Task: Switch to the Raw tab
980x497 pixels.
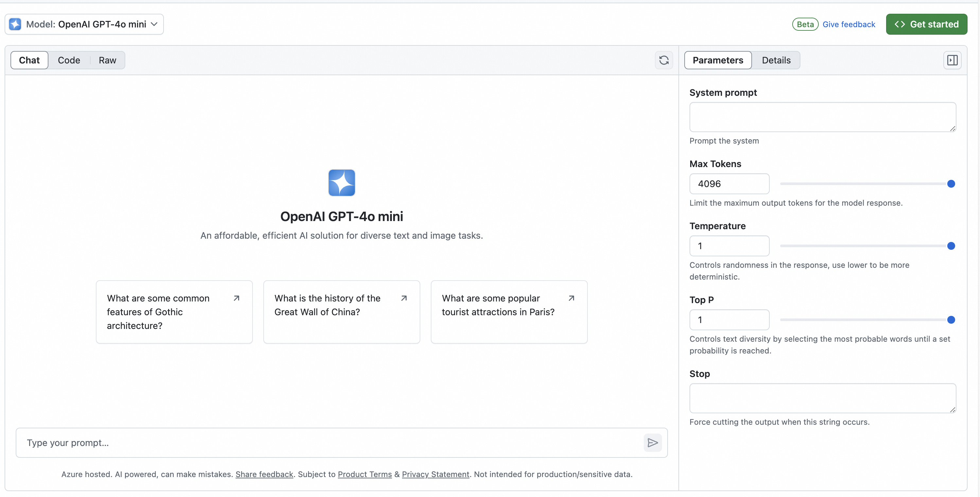Action: [x=107, y=60]
